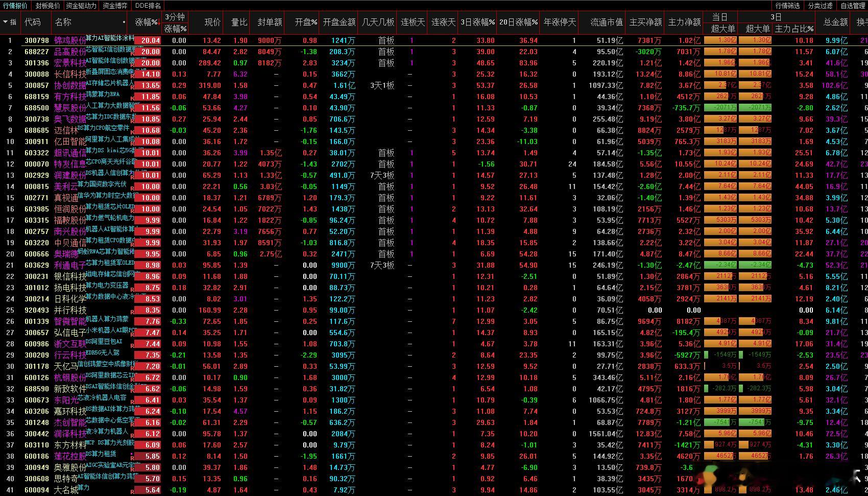Image resolution: width=868 pixels, height=496 pixels.
Task: Select stock 真视通
Action: (66, 198)
